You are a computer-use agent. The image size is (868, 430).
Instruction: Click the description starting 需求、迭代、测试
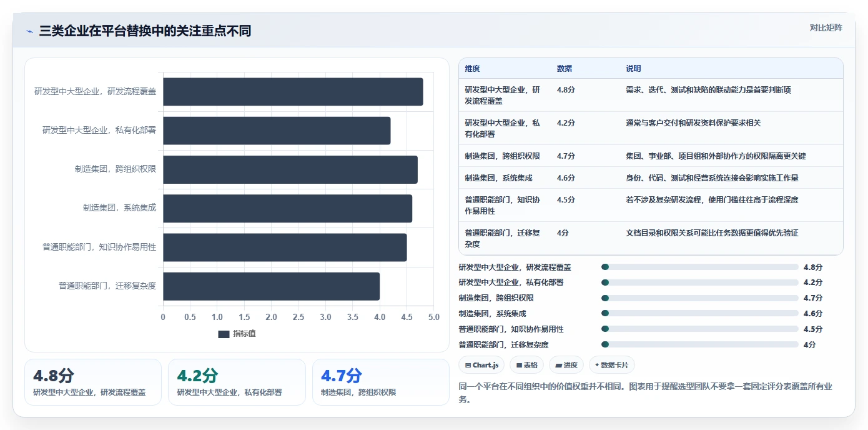(x=709, y=90)
